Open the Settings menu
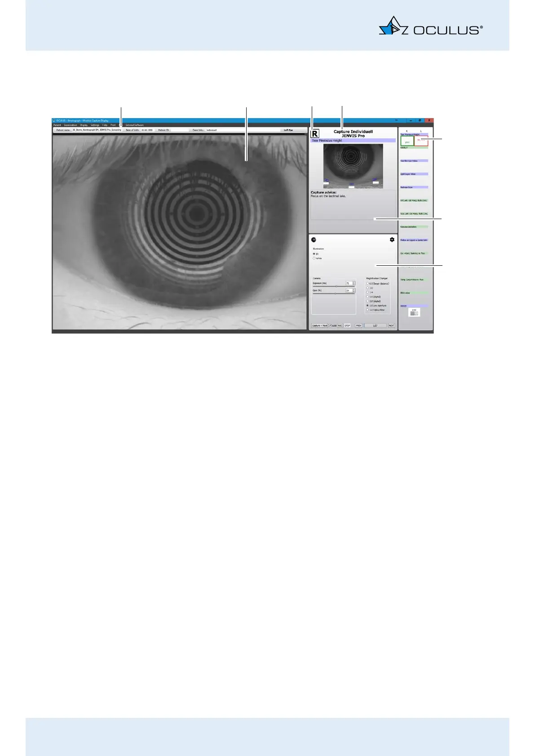The height and width of the screenshot is (756, 535). pyautogui.click(x=95, y=125)
